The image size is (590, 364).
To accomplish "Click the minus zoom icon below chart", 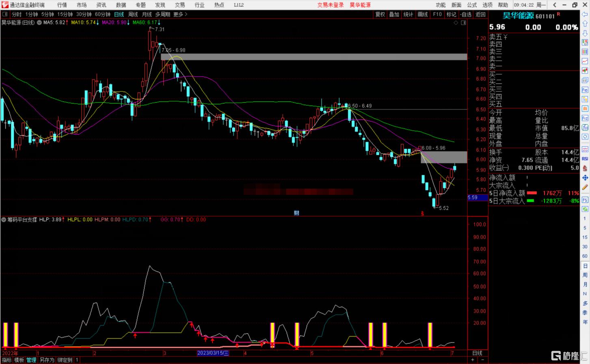I will pos(482,360).
